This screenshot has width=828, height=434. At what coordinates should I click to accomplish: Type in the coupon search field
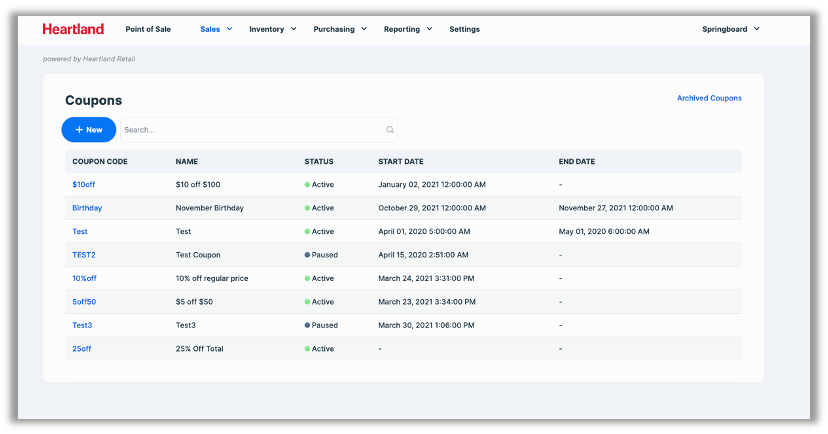pyautogui.click(x=250, y=130)
